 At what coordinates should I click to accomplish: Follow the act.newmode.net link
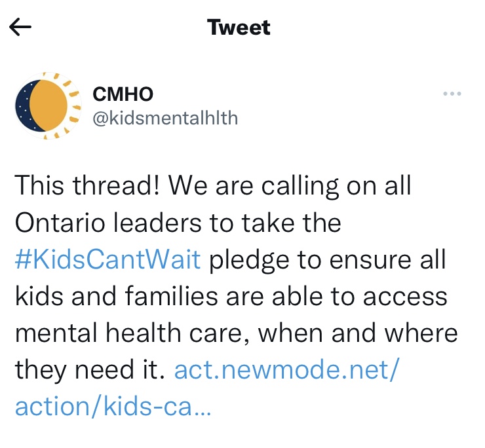coord(286,371)
